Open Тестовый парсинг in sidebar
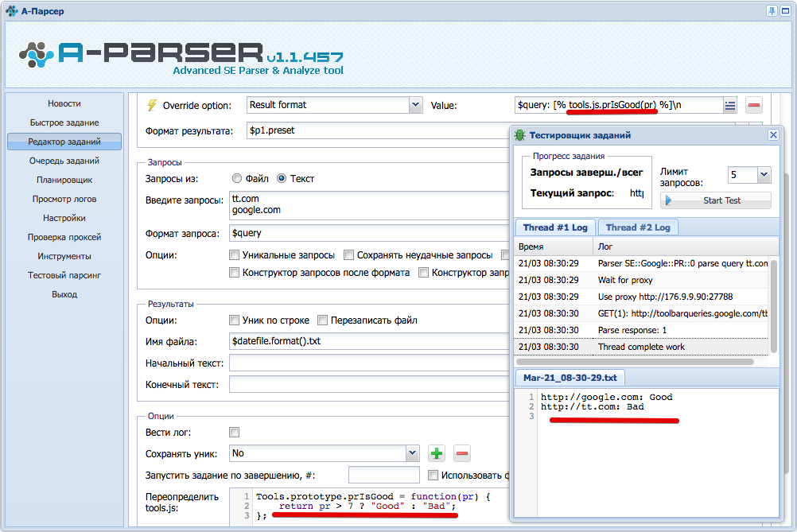This screenshot has height=532, width=797. (64, 275)
